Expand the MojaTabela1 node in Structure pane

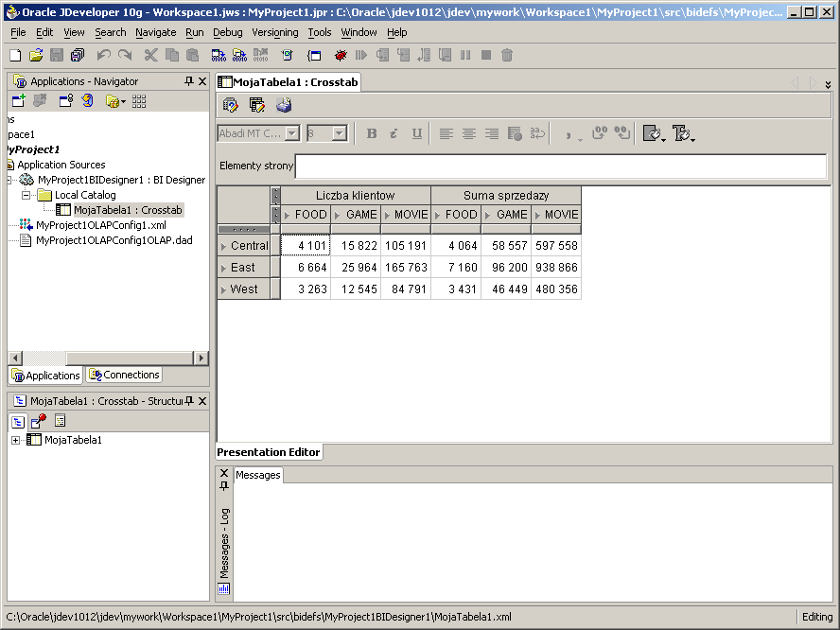[15, 441]
